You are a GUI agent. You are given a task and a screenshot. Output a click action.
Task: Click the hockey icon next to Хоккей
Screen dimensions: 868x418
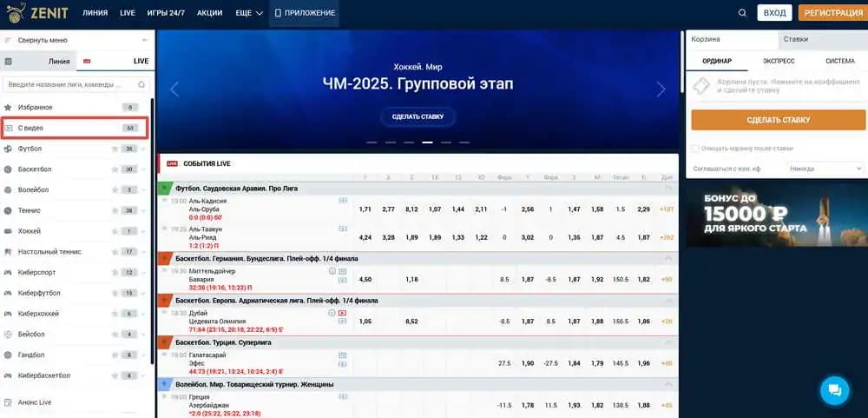(8, 231)
